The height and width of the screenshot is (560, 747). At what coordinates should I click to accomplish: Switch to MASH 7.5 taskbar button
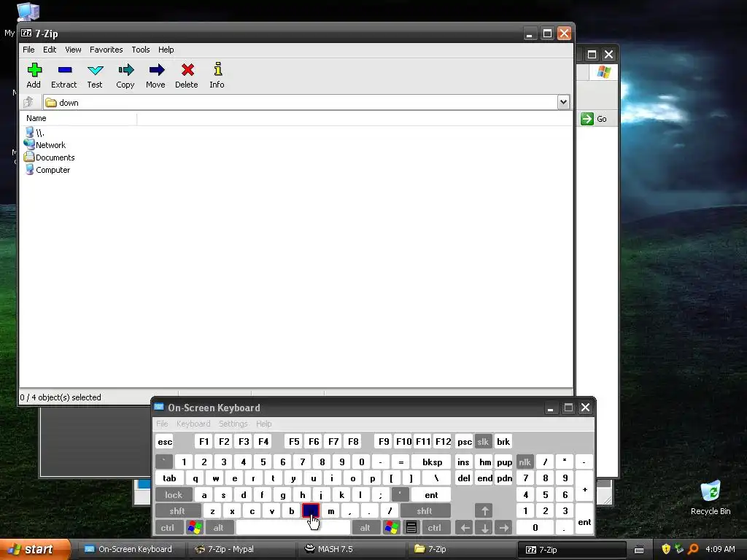(x=352, y=549)
